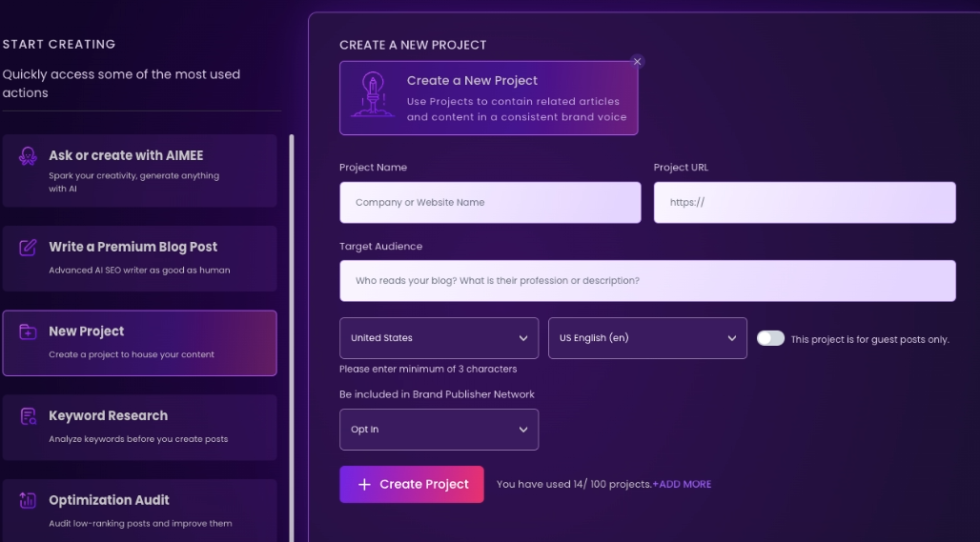Click the sidebar vertical scrollbar
Image resolution: width=980 pixels, height=542 pixels.
pyautogui.click(x=292, y=337)
